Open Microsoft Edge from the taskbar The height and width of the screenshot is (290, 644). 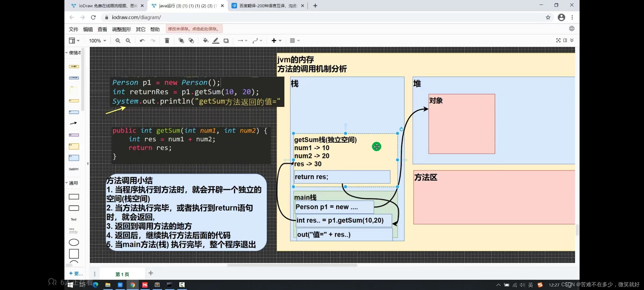click(95, 285)
